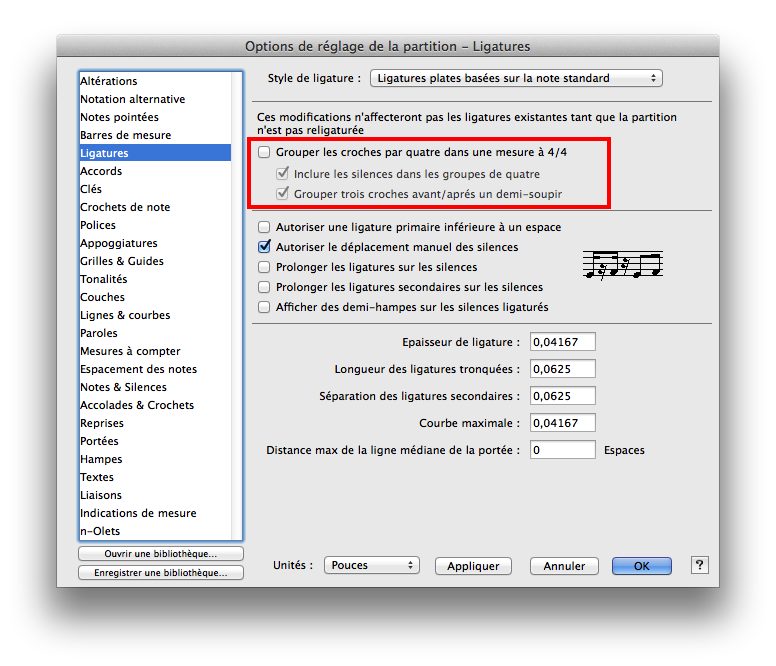Toggle Afficher des demi-hampes sur les silences ligaturés

265,307
